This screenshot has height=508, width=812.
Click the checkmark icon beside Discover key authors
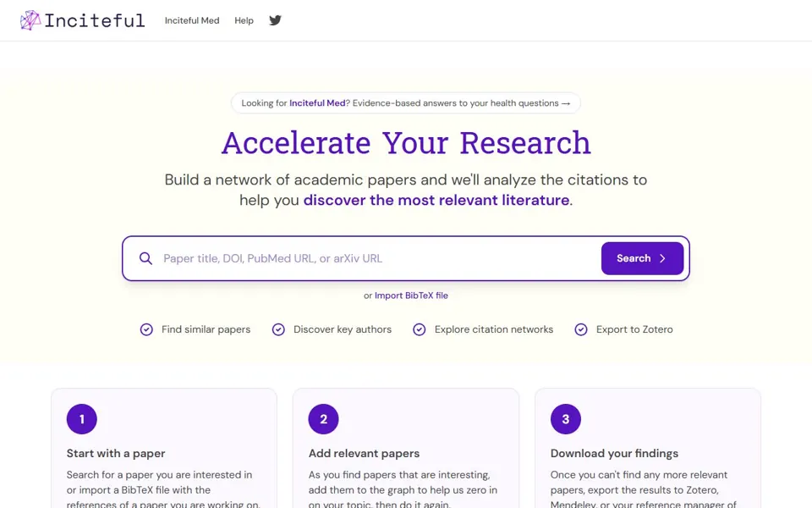278,329
